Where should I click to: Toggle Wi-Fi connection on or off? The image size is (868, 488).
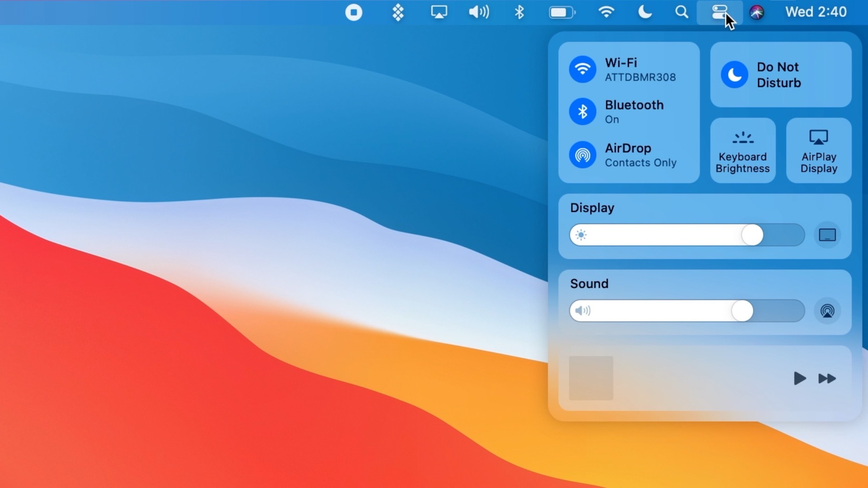tap(582, 70)
